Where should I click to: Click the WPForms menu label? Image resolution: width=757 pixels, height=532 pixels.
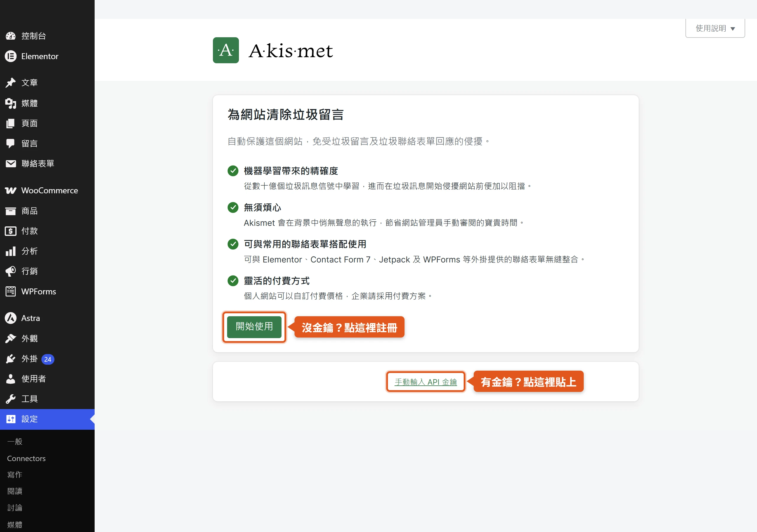point(38,291)
